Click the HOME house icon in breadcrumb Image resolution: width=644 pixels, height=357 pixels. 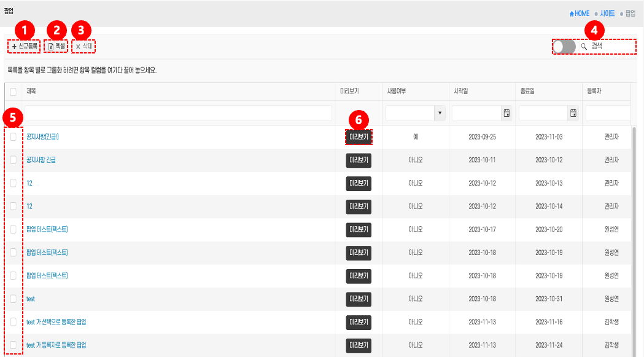pos(572,14)
